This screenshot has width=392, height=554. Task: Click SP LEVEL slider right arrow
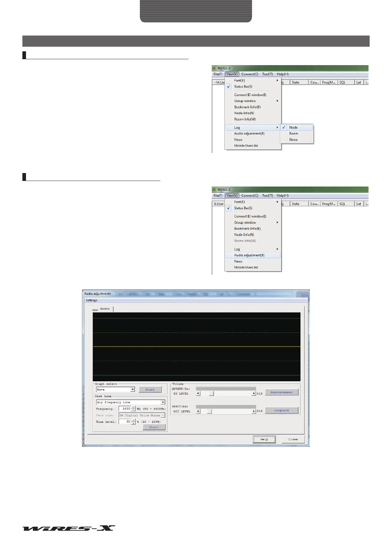click(x=254, y=393)
